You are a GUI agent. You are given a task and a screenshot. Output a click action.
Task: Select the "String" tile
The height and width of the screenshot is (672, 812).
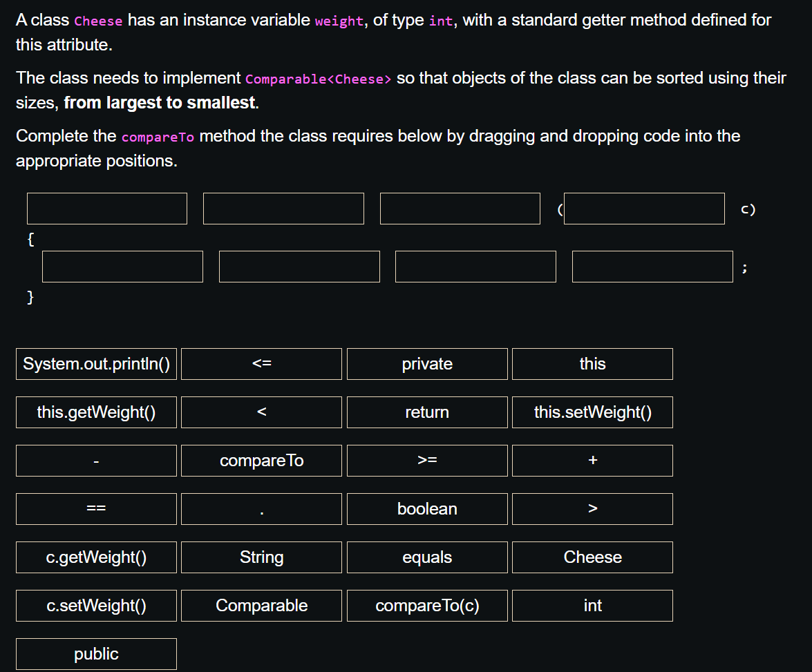point(261,557)
